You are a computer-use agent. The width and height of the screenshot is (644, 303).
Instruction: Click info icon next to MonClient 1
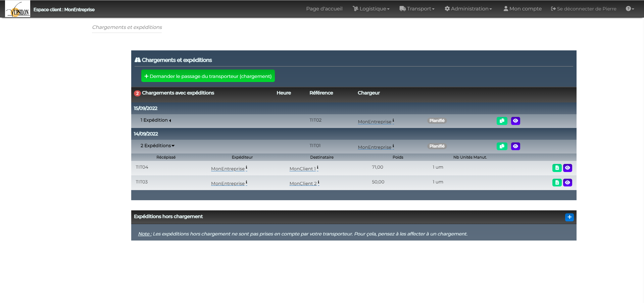click(x=317, y=167)
